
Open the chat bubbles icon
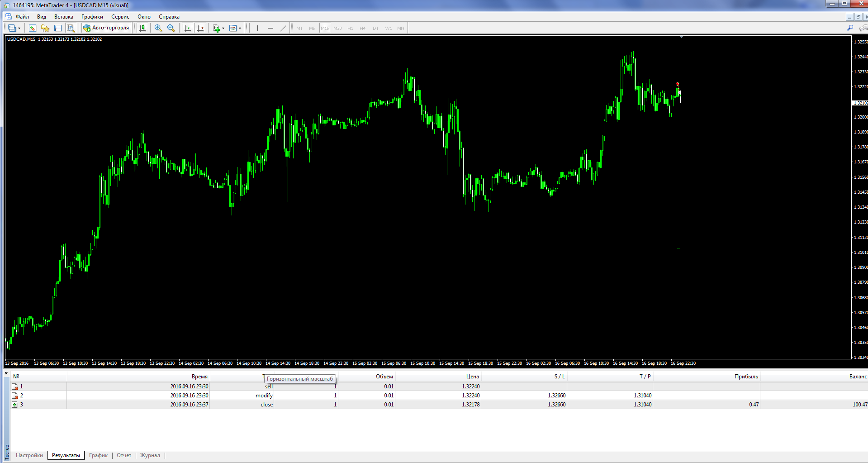pos(863,28)
